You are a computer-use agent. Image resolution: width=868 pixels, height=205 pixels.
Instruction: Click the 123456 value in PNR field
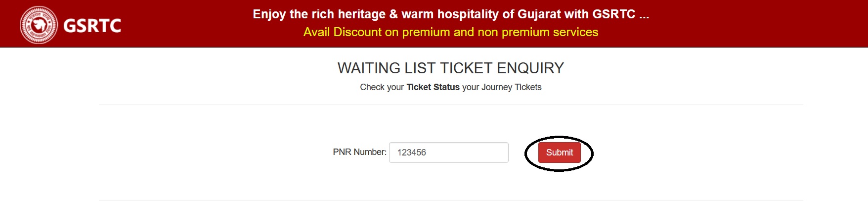click(x=411, y=153)
